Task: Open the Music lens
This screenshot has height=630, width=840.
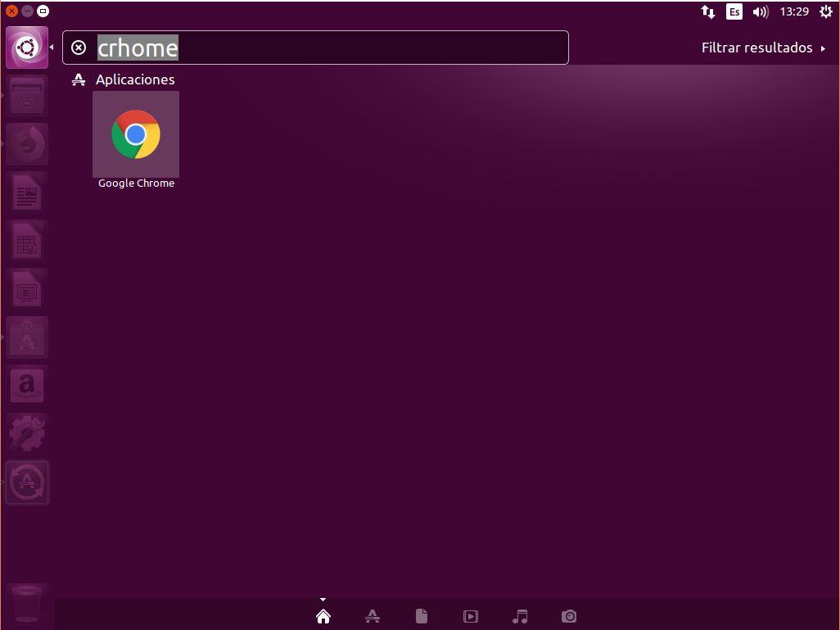Action: coord(520,616)
